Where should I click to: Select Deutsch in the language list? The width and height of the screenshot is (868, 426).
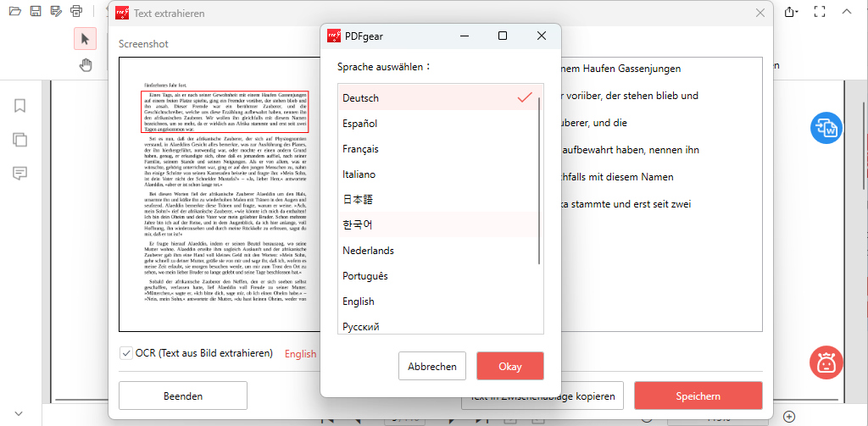coord(438,98)
